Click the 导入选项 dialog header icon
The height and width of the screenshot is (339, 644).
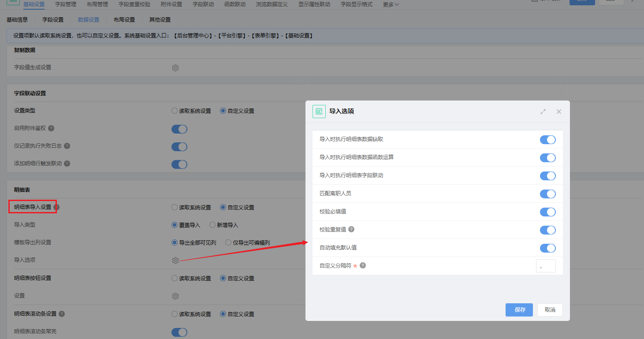click(319, 112)
